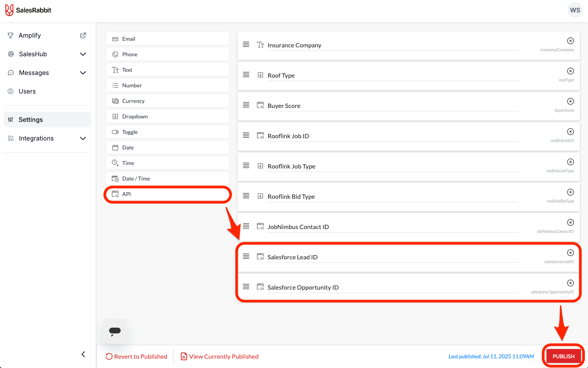The image size is (588, 368).
Task: Click the insuranceCompany key label
Action: 557,50
